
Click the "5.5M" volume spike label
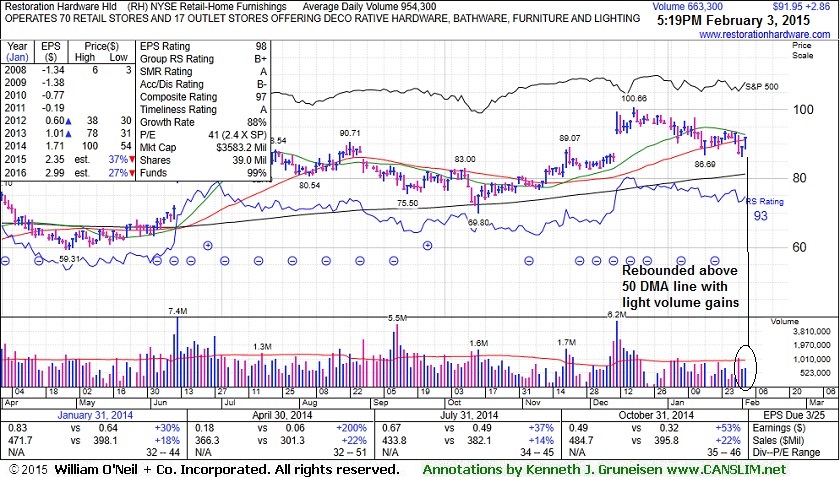point(397,318)
